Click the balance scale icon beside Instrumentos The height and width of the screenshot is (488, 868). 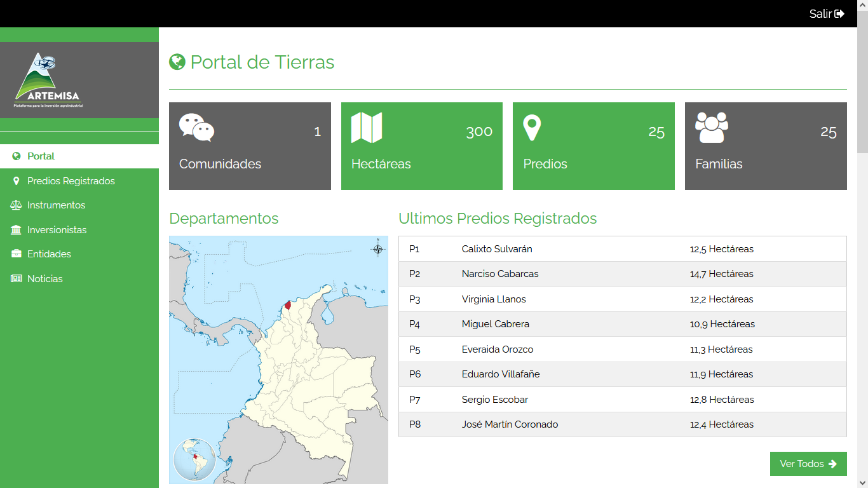click(16, 205)
